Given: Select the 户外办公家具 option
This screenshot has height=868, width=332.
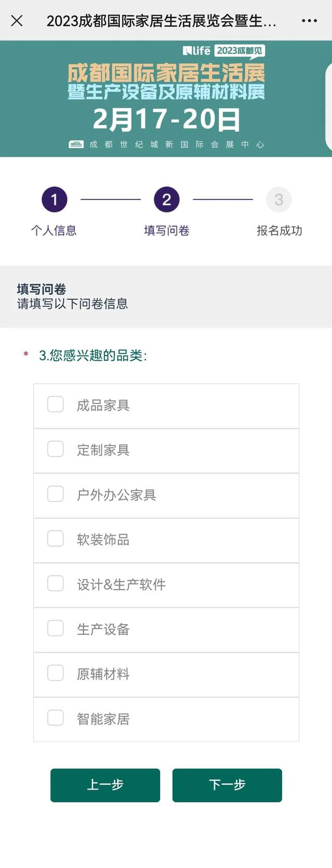Looking at the screenshot, I should click(56, 494).
